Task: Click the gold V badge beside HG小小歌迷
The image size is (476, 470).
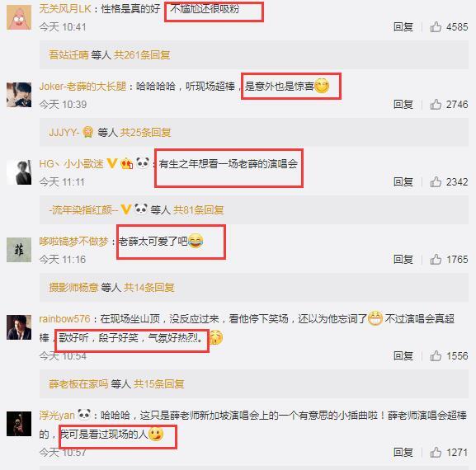Action: tap(112, 163)
